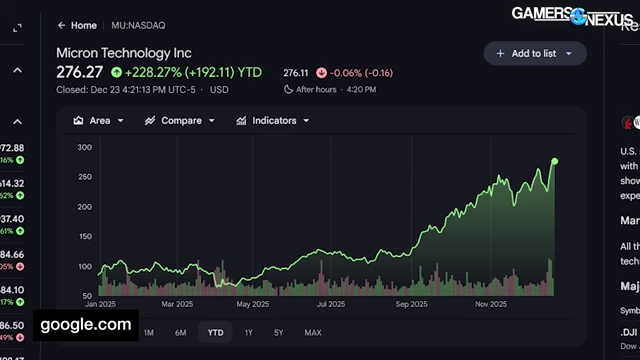Viewport: 640px width, 360px height.
Task: Click the sidebar item ending 37.40
Action: click(12, 224)
